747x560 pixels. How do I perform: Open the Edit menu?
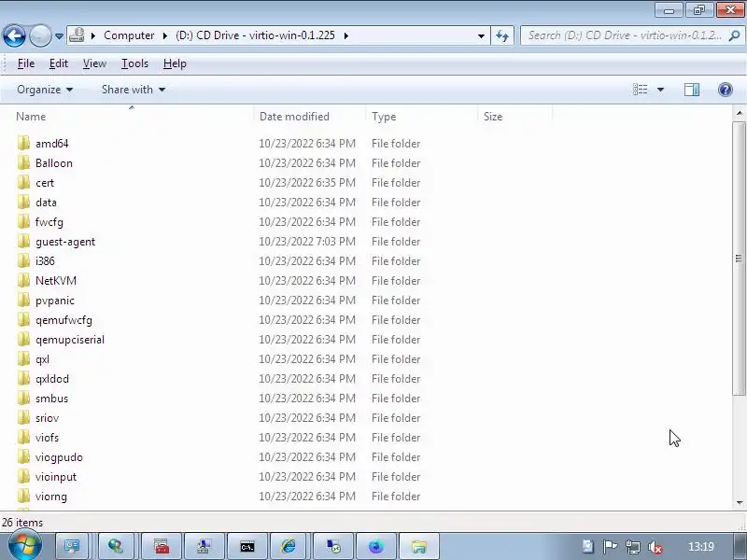pos(59,63)
